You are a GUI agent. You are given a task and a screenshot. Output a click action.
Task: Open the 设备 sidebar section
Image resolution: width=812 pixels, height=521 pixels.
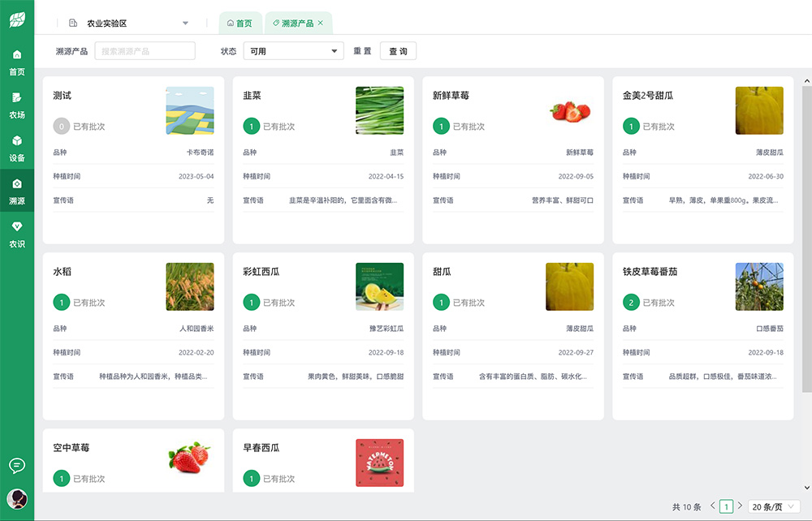(x=17, y=149)
